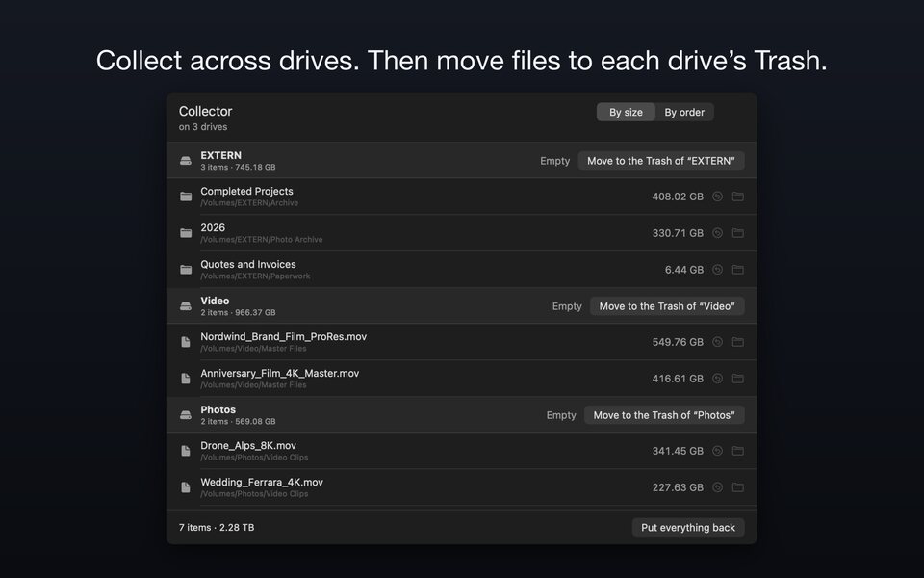The width and height of the screenshot is (924, 578).
Task: Click the put-back icon for Completed Projects
Action: tap(717, 197)
